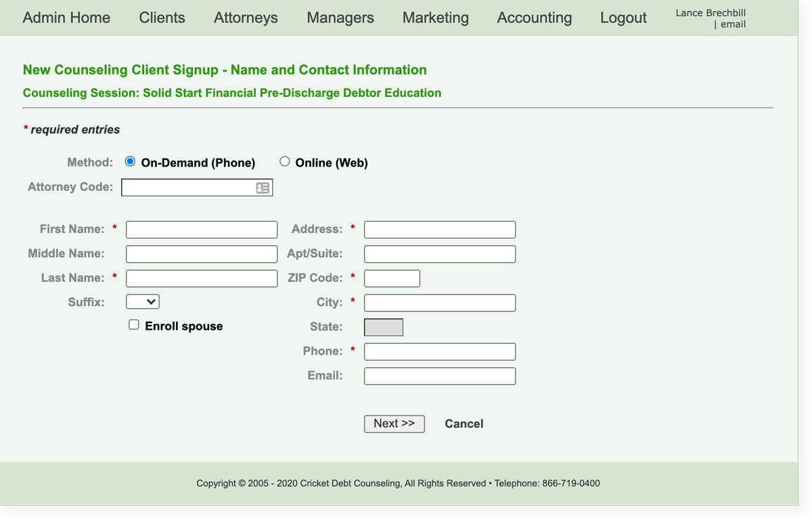Open the Clients menu

coord(162,18)
